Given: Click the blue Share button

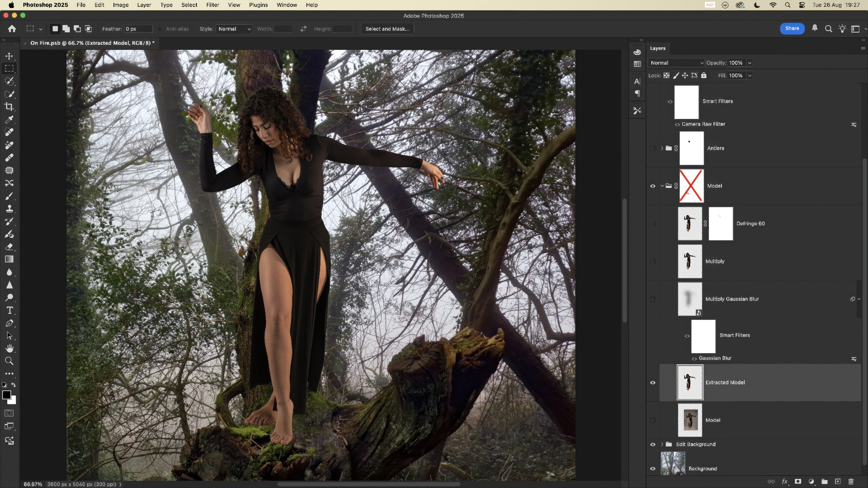Looking at the screenshot, I should [x=792, y=29].
